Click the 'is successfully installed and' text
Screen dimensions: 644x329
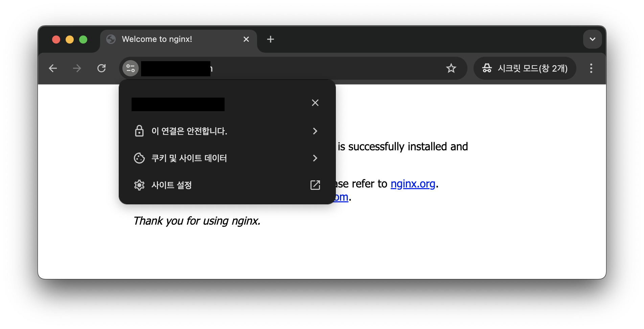pyautogui.click(x=403, y=147)
